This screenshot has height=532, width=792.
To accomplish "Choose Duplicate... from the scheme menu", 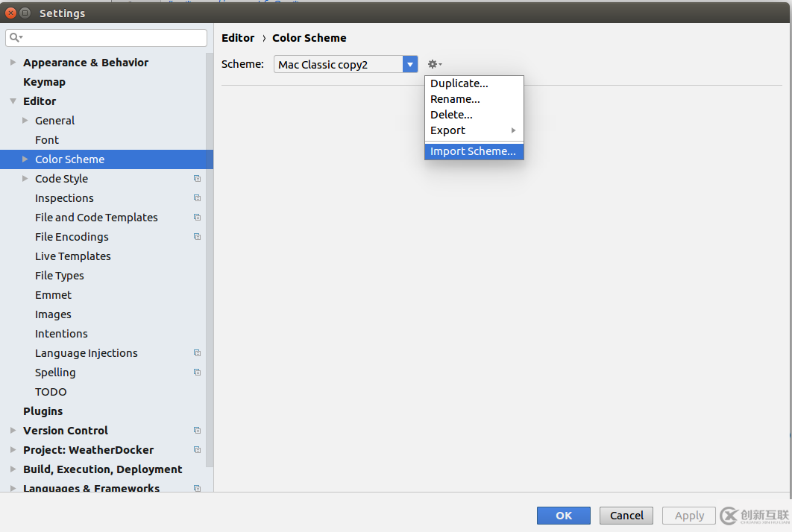I will click(x=474, y=83).
